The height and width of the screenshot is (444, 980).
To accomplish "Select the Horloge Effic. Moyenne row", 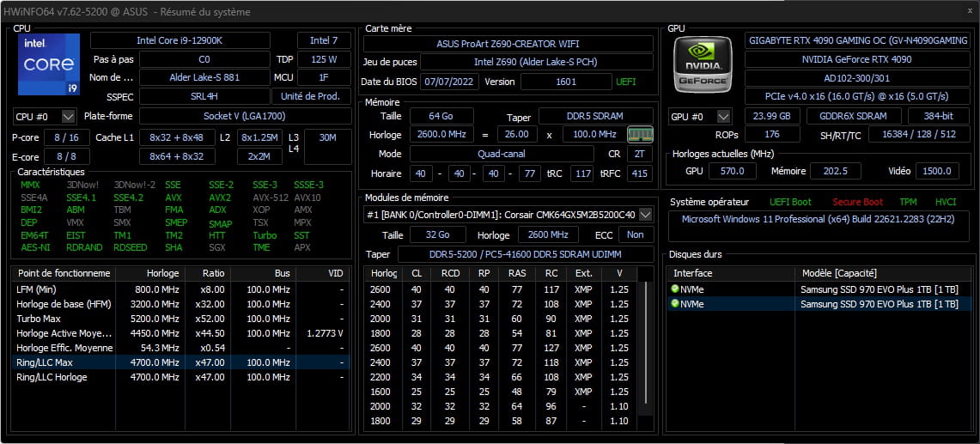I will tap(181, 348).
